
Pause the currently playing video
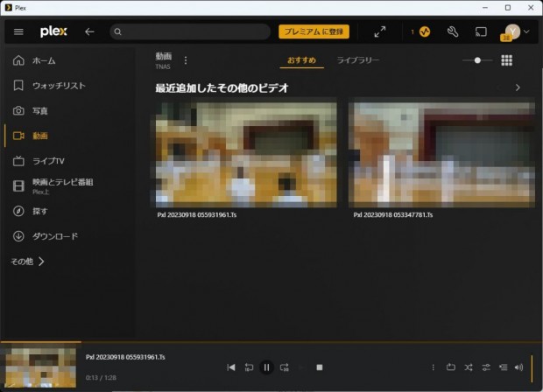(x=266, y=367)
